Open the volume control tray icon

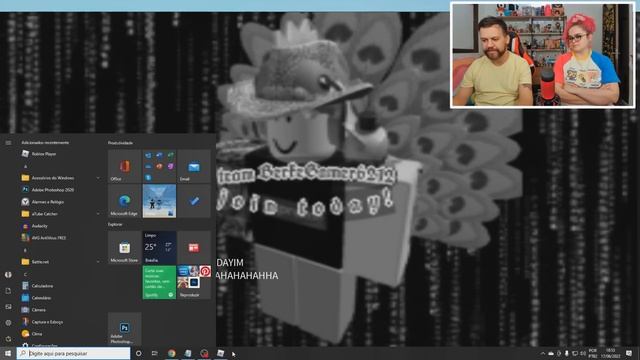[582, 353]
